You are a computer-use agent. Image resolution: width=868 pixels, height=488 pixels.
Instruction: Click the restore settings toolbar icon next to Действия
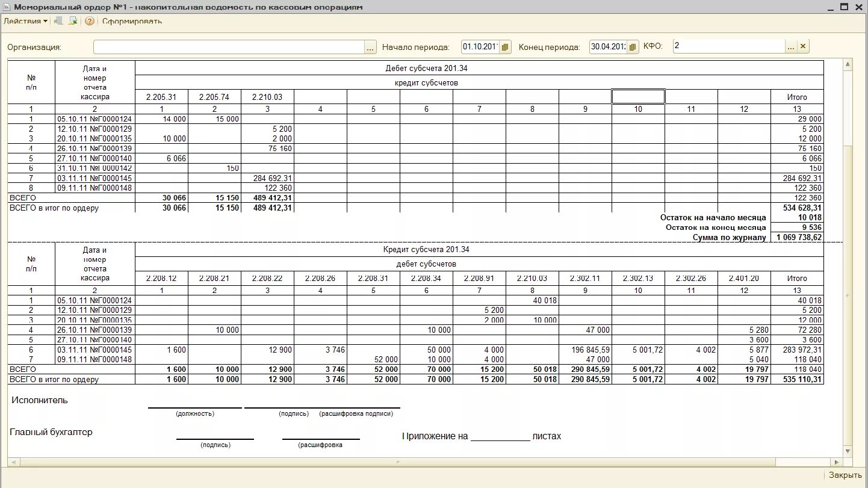59,21
